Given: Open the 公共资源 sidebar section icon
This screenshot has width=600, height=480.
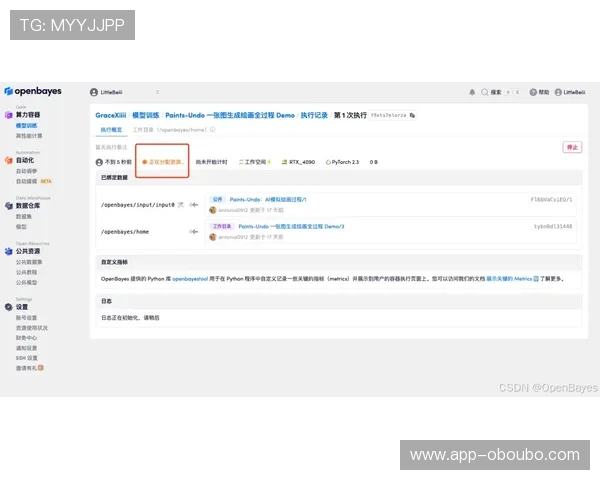Looking at the screenshot, I should click(8, 251).
